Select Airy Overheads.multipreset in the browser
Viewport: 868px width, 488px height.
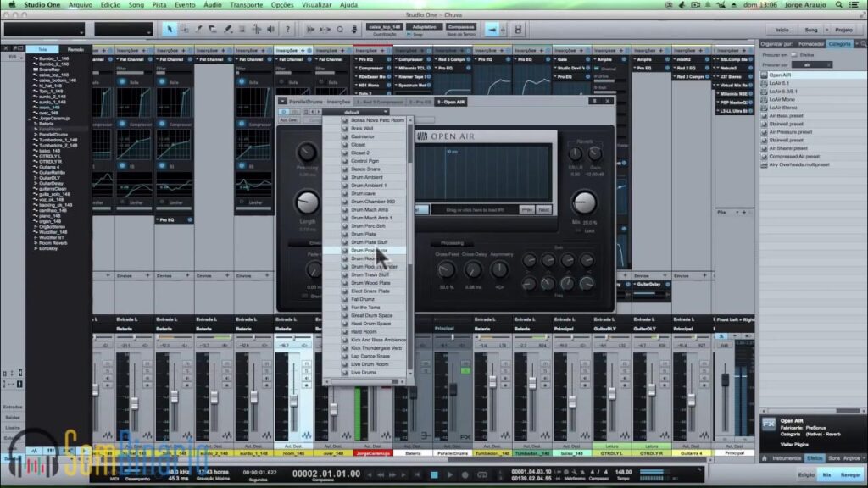tap(798, 164)
